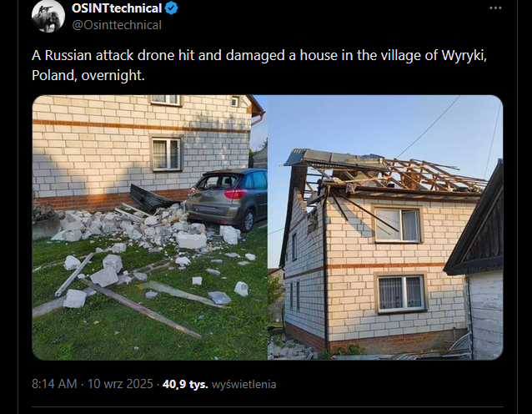Screen dimensions: 532x414
Task: Open the OSINTtechnical profile avatar
Action: click(48, 16)
